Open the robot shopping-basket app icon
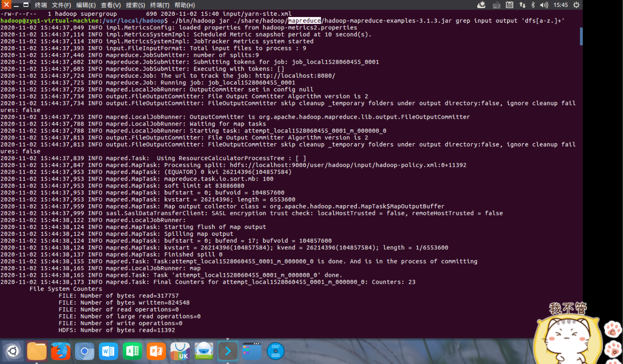Screen dimensions: 623x364 point(204,351)
